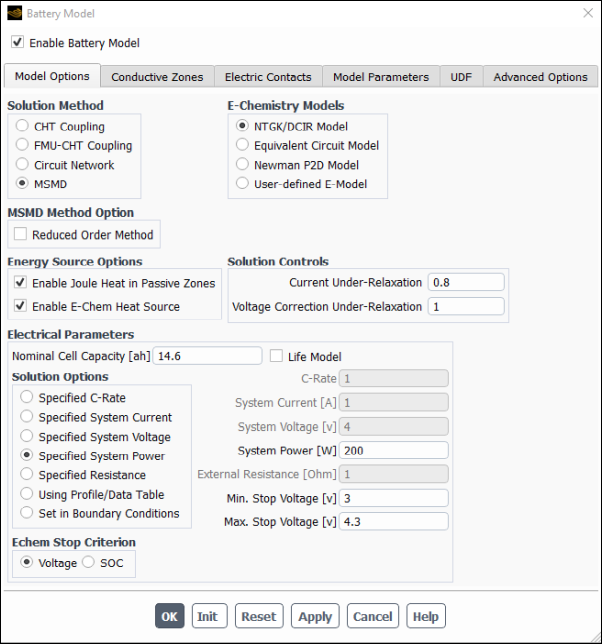This screenshot has width=602, height=644.
Task: Enable the Life Model checkbox
Action: [276, 356]
